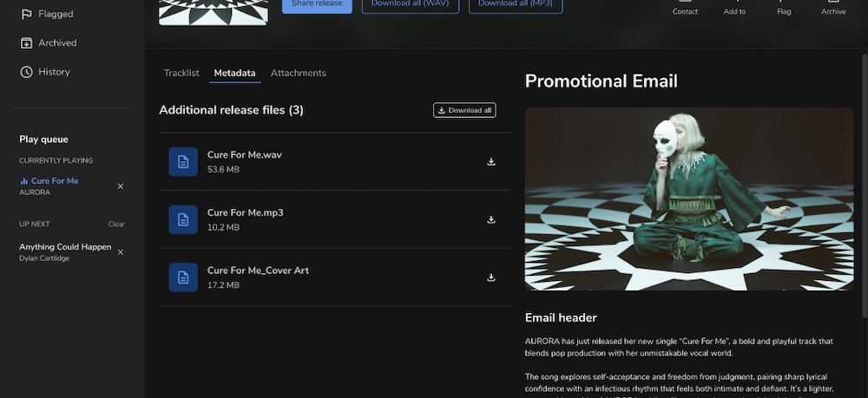Select the Metadata tab

[234, 73]
